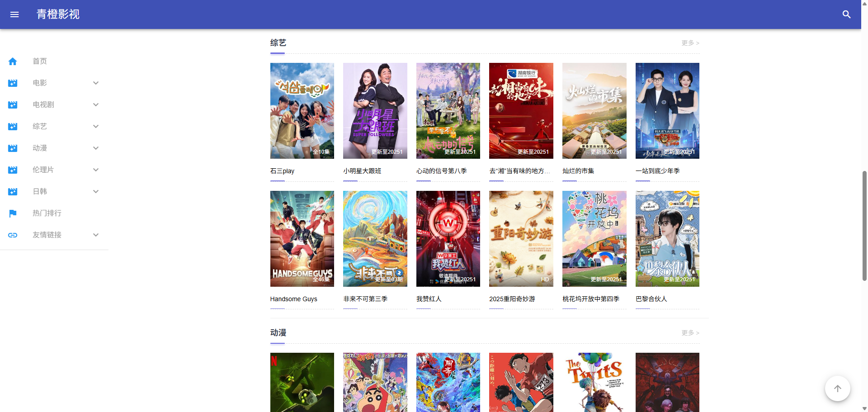Open the Handsome Guys poster
This screenshot has height=412, width=868.
point(302,239)
